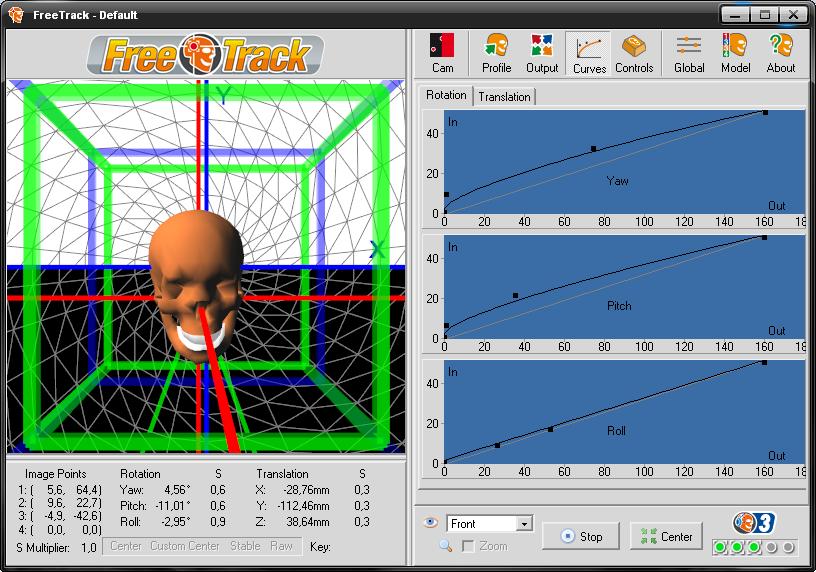
Task: Click the 3D head model in preview
Action: click(x=197, y=285)
